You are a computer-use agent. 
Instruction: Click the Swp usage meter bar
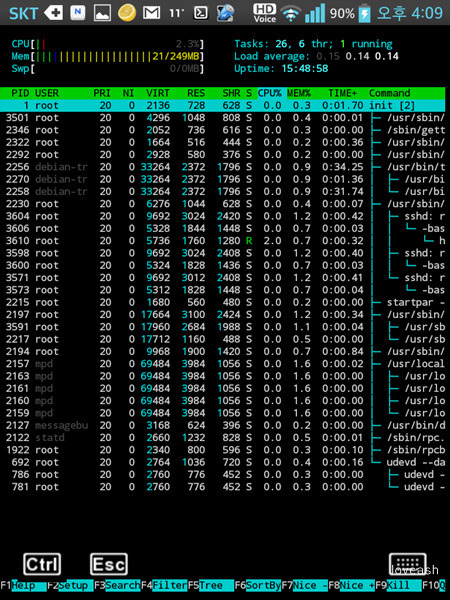(108, 68)
